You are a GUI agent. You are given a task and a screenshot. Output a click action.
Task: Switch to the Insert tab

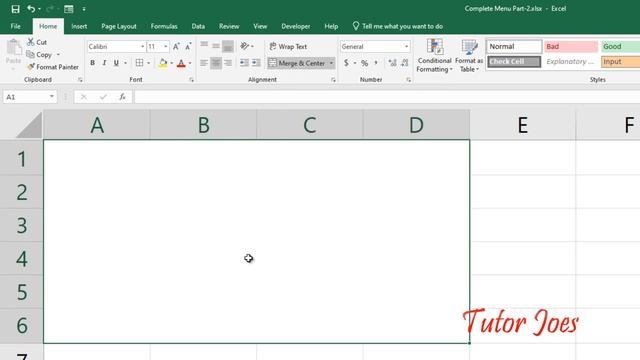[79, 26]
